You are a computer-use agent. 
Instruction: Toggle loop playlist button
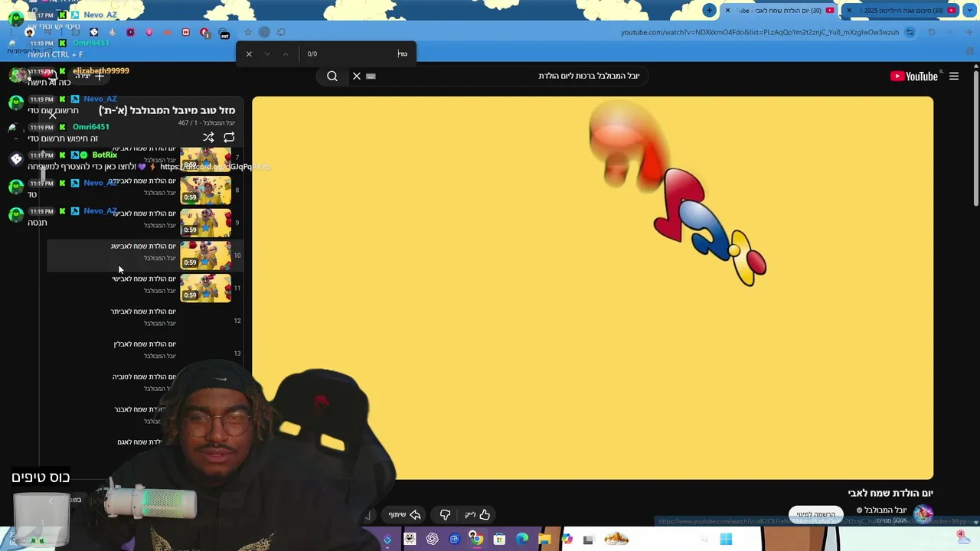229,138
